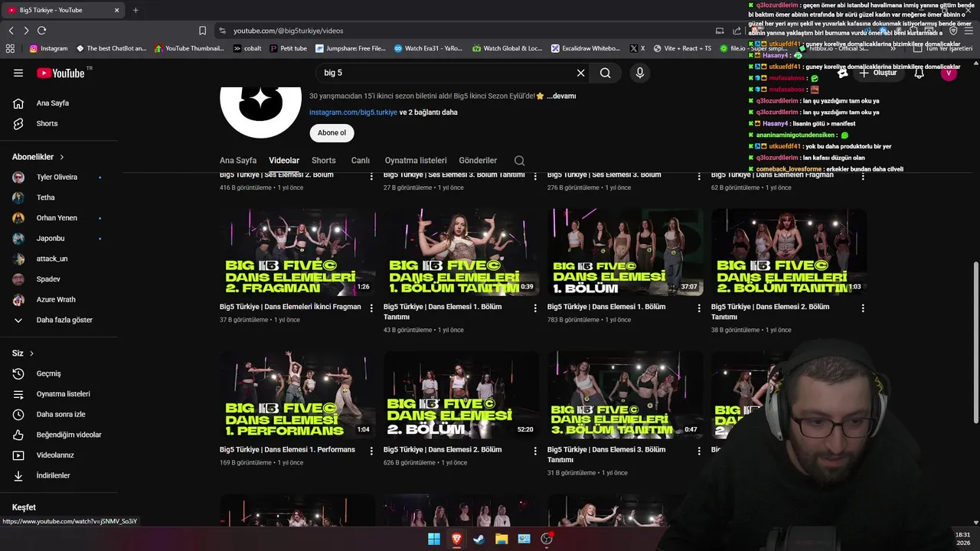Play Dans Elemesi 1. Bölüm 37:07 thumbnail

tap(625, 252)
